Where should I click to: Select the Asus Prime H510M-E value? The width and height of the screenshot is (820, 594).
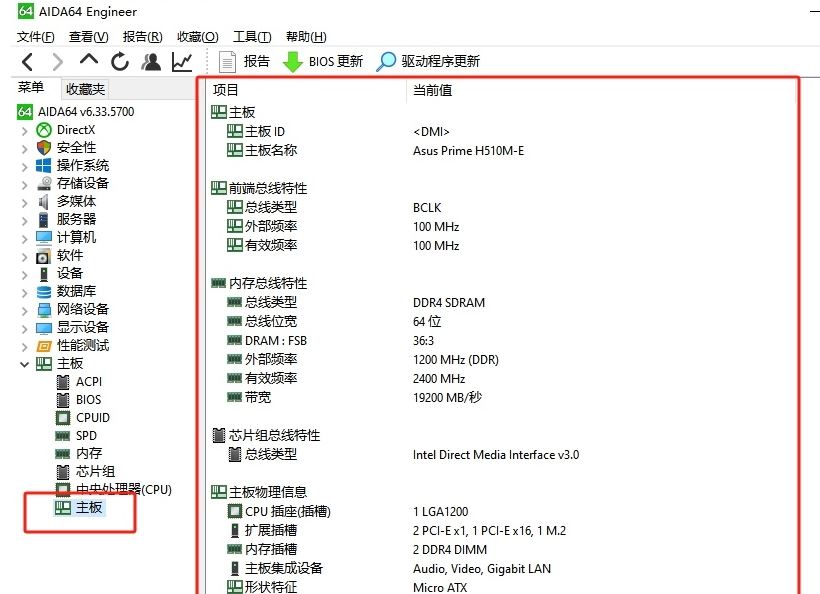coord(468,151)
